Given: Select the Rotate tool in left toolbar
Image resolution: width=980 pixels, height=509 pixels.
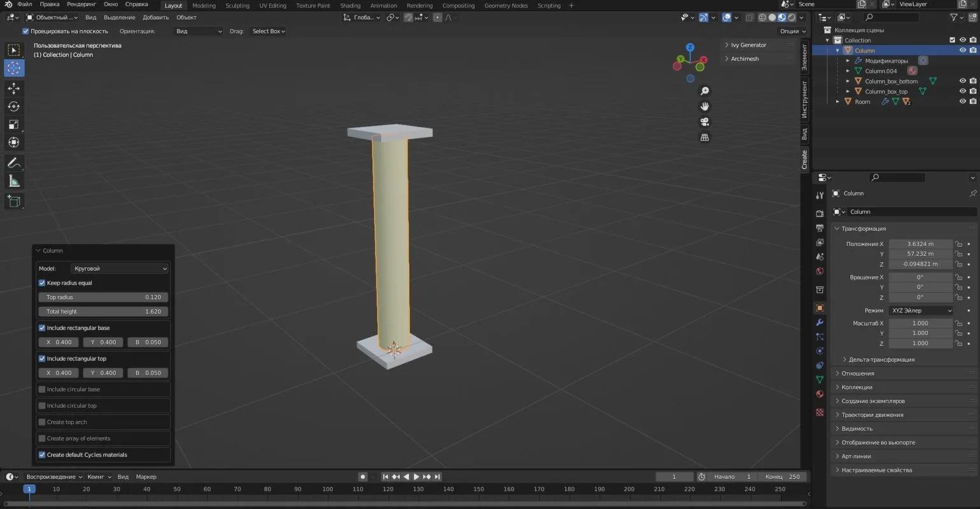Looking at the screenshot, I should tap(13, 106).
